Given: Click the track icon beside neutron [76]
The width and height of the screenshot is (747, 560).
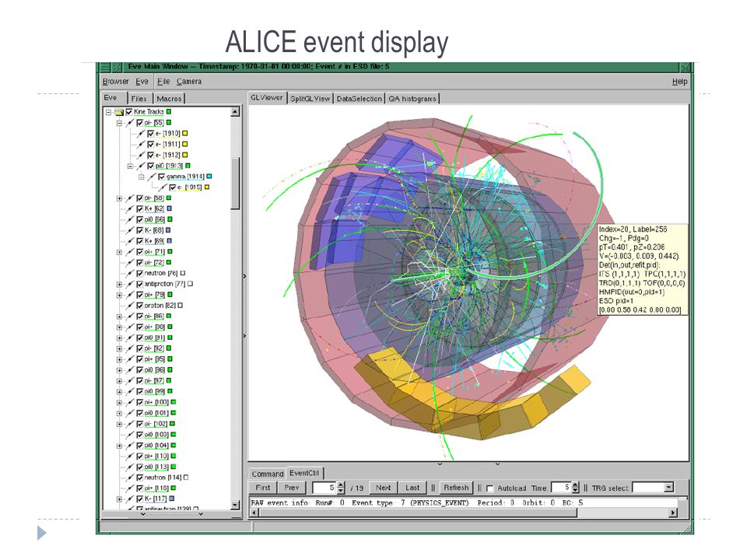Looking at the screenshot, I should (130, 274).
